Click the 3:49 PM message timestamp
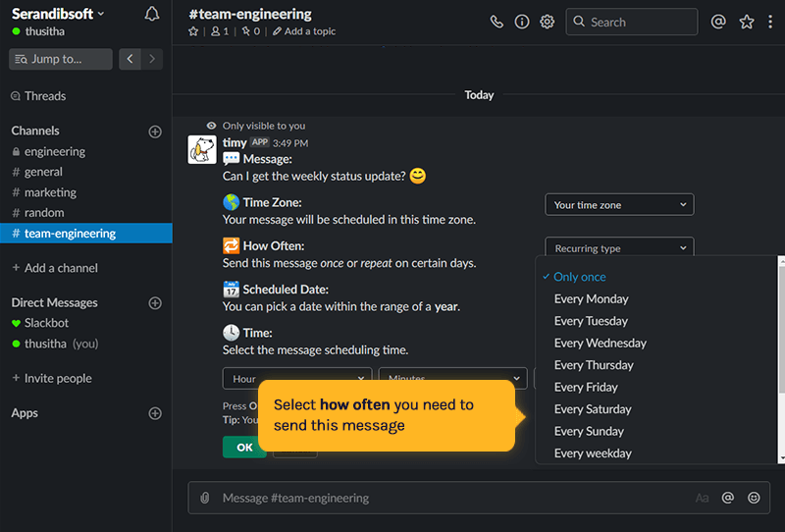785x532 pixels. (x=290, y=143)
